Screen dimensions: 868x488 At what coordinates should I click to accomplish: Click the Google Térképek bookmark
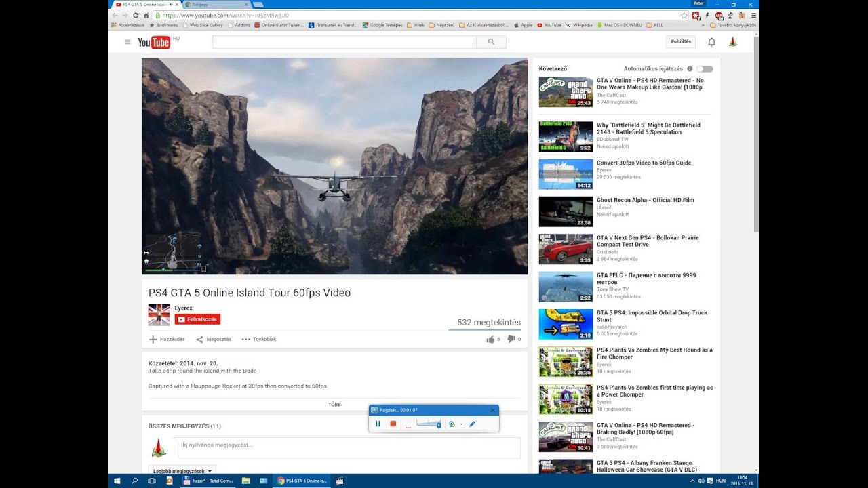382,25
